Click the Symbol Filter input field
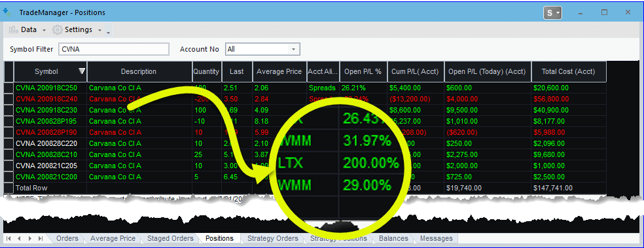 coord(113,49)
